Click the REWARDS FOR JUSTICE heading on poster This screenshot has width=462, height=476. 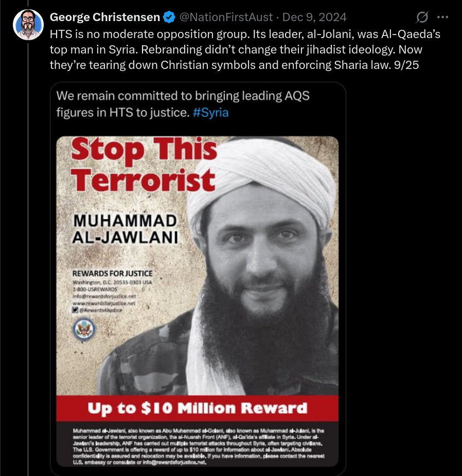pos(112,274)
